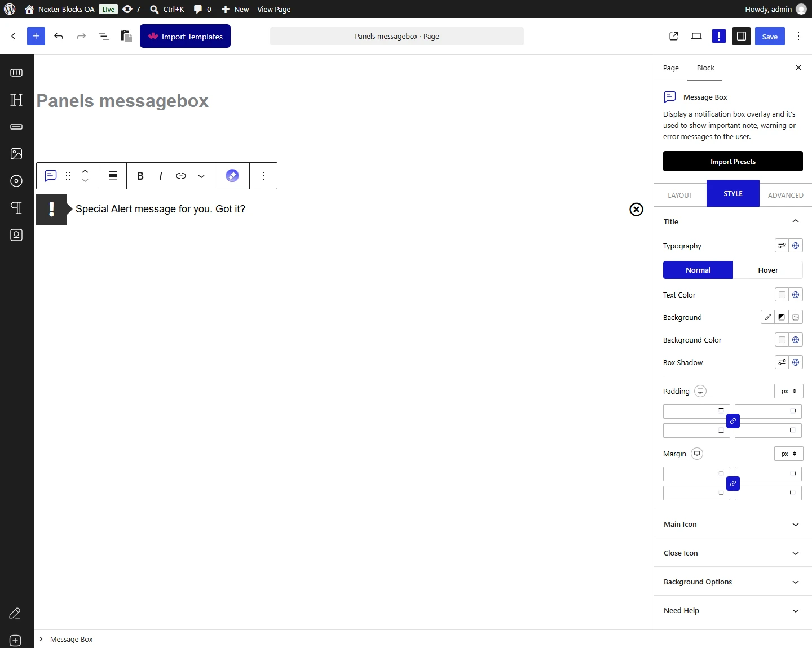The image size is (812, 648).
Task: Click the WordPress logo in admin bar
Action: pyautogui.click(x=10, y=9)
